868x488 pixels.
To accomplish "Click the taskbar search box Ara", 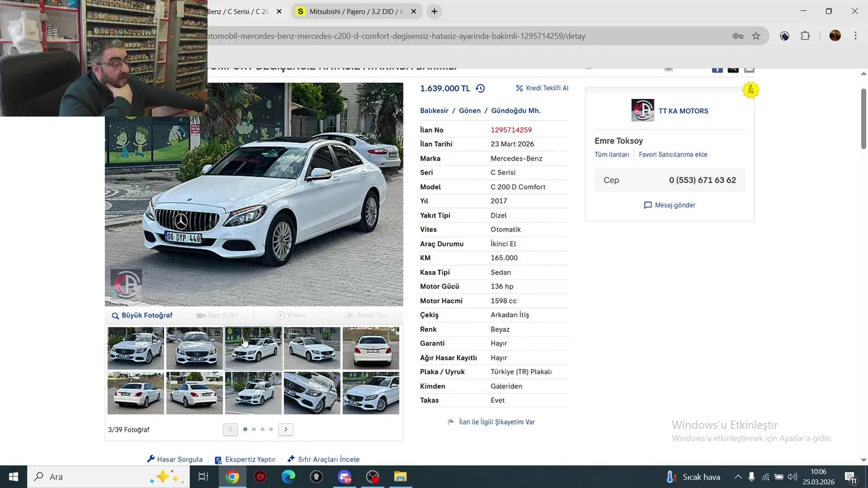I will tap(108, 476).
